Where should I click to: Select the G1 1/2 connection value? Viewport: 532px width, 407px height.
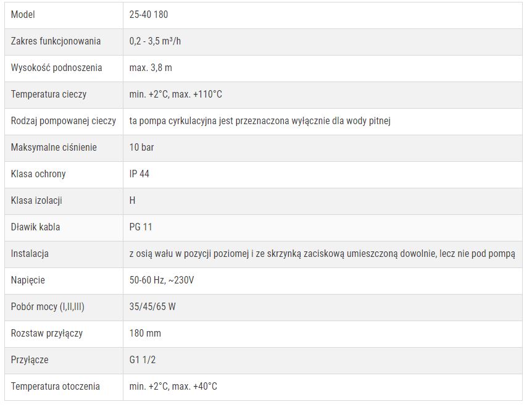coord(141,359)
